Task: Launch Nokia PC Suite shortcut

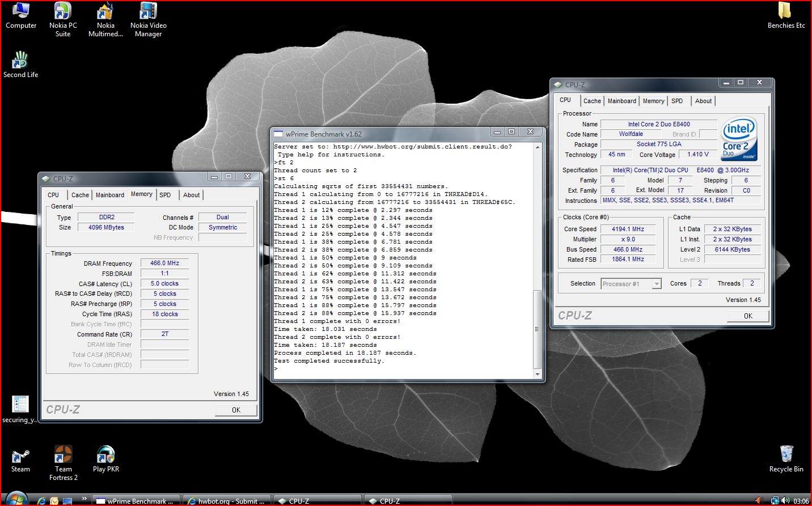Action: (x=63, y=20)
